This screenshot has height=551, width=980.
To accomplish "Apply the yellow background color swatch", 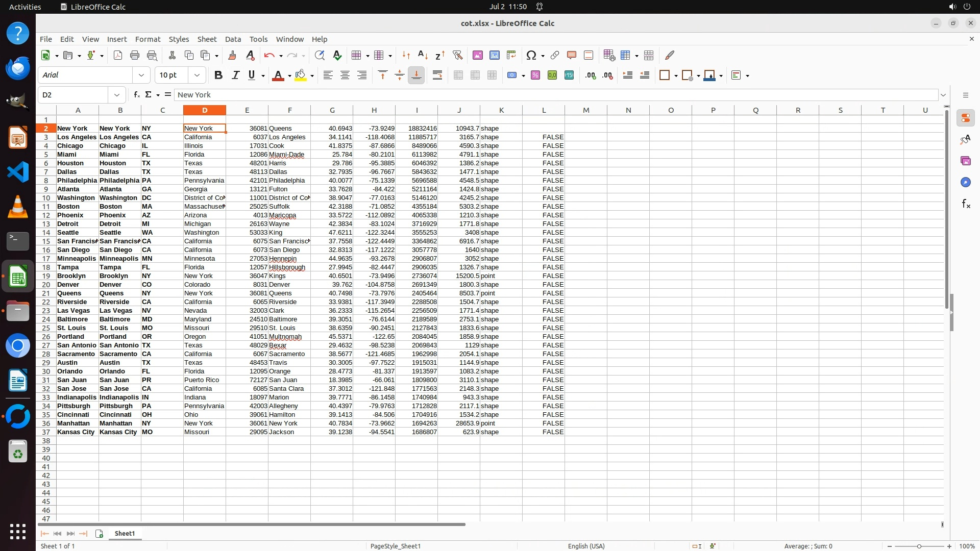I will click(x=301, y=76).
